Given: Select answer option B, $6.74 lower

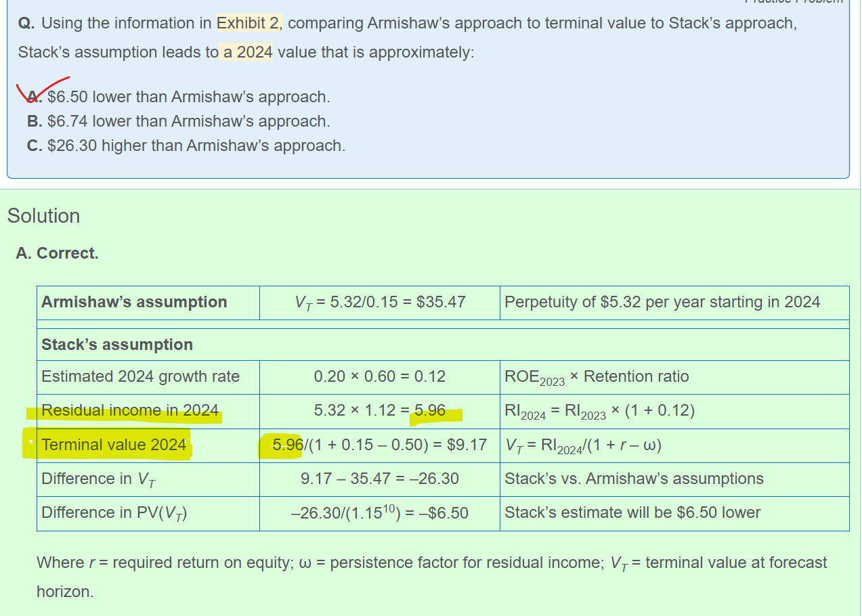Looking at the screenshot, I should tap(179, 121).
